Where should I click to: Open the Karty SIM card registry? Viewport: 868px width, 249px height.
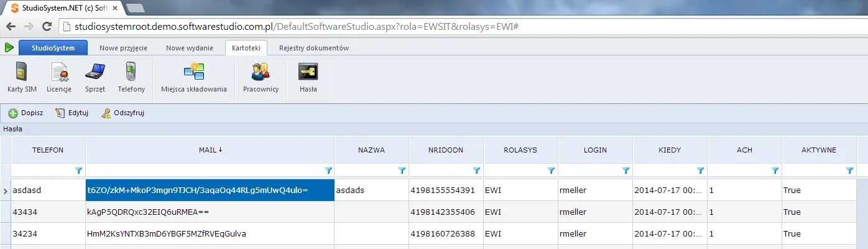pos(22,77)
